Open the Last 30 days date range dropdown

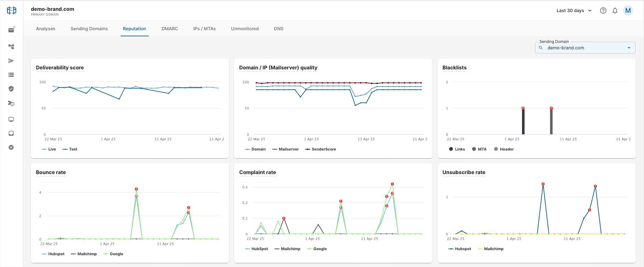click(574, 11)
